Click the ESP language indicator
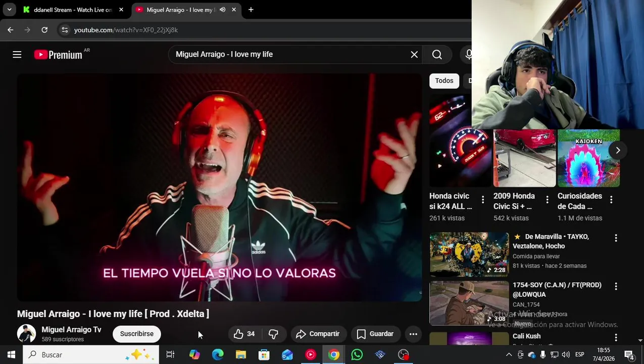 [580, 354]
